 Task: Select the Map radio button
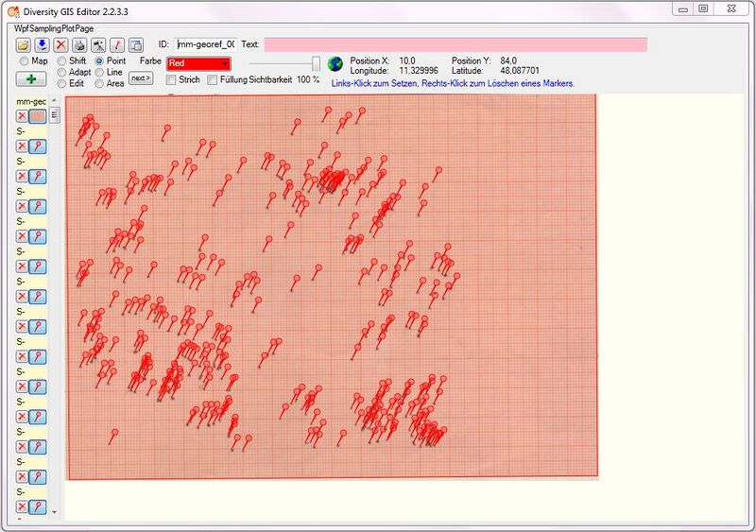point(25,61)
